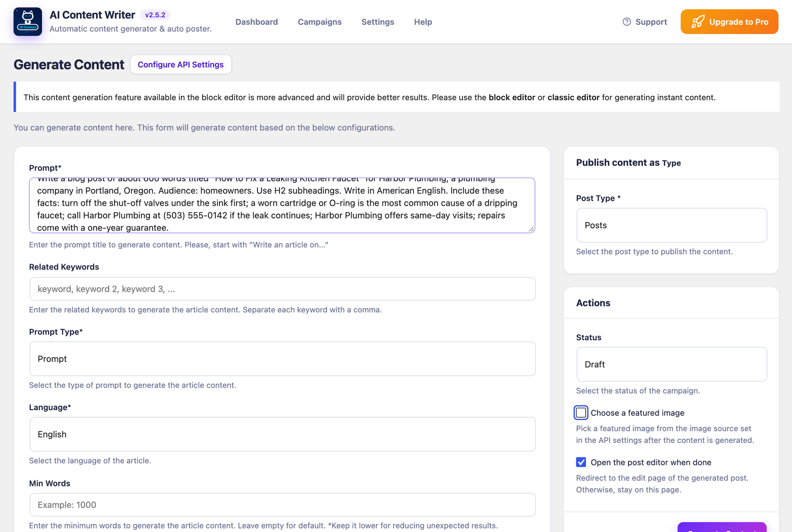
Task: Open the Status dropdown showing Draft
Action: click(x=672, y=365)
